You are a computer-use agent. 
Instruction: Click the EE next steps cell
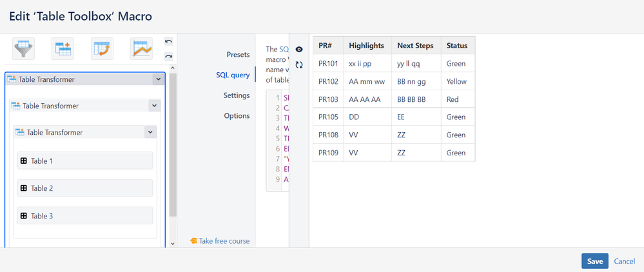pyautogui.click(x=416, y=117)
